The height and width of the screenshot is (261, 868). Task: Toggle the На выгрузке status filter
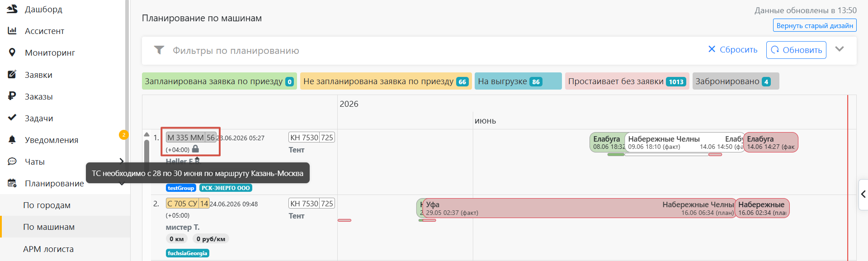518,81
